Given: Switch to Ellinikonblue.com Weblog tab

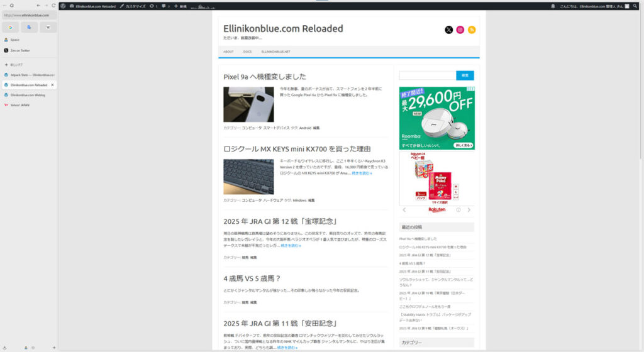Looking at the screenshot, I should point(29,95).
